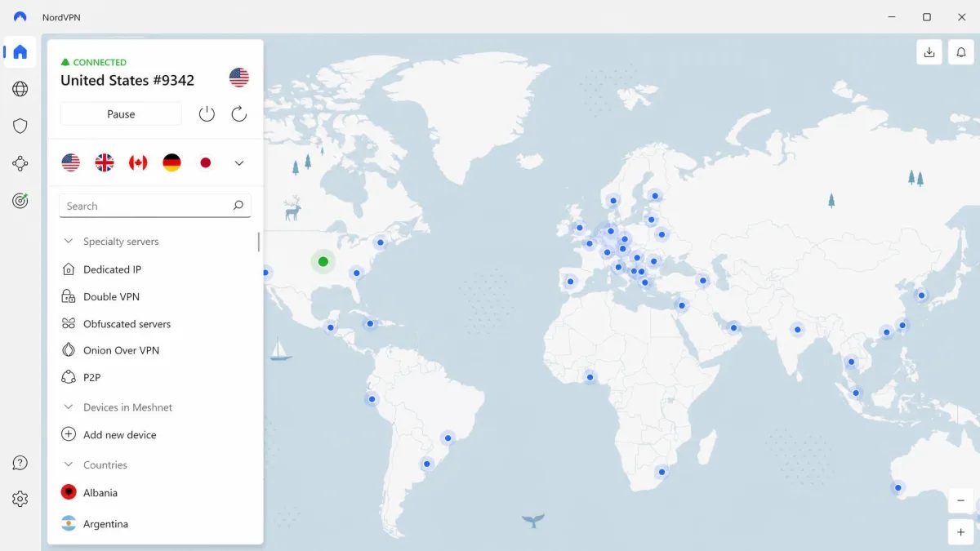
Task: Pause the VPN connection
Action: point(121,114)
